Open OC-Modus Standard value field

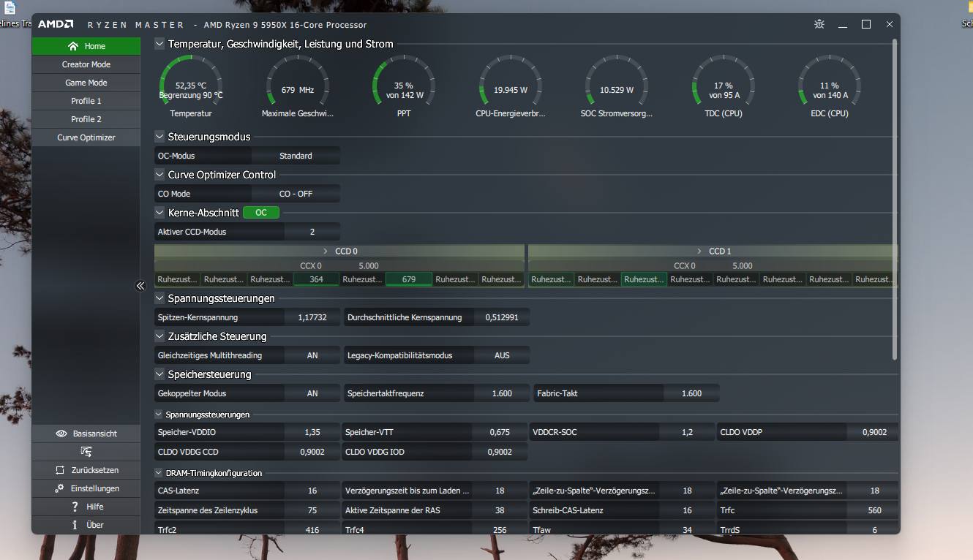click(296, 156)
